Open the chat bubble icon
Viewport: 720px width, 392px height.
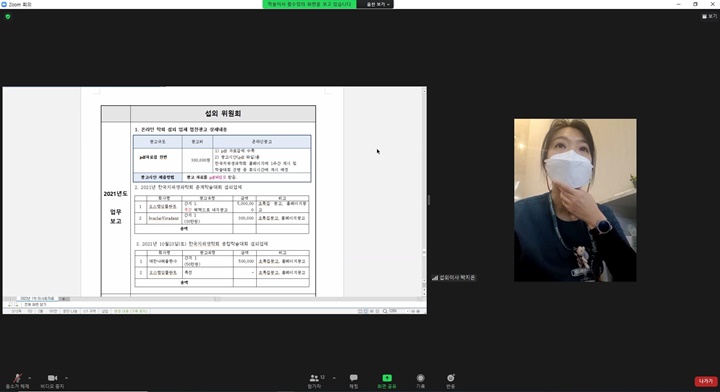tap(354, 378)
